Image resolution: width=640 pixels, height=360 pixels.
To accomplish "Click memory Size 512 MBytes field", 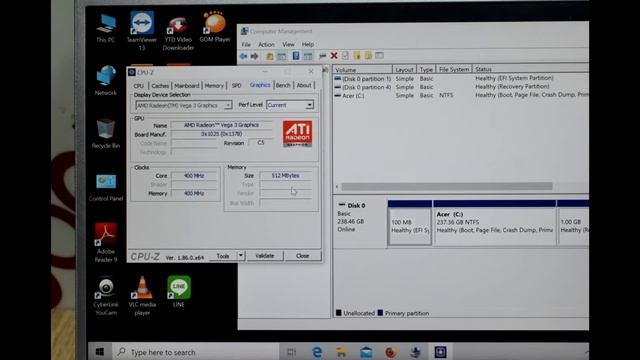I will click(285, 176).
